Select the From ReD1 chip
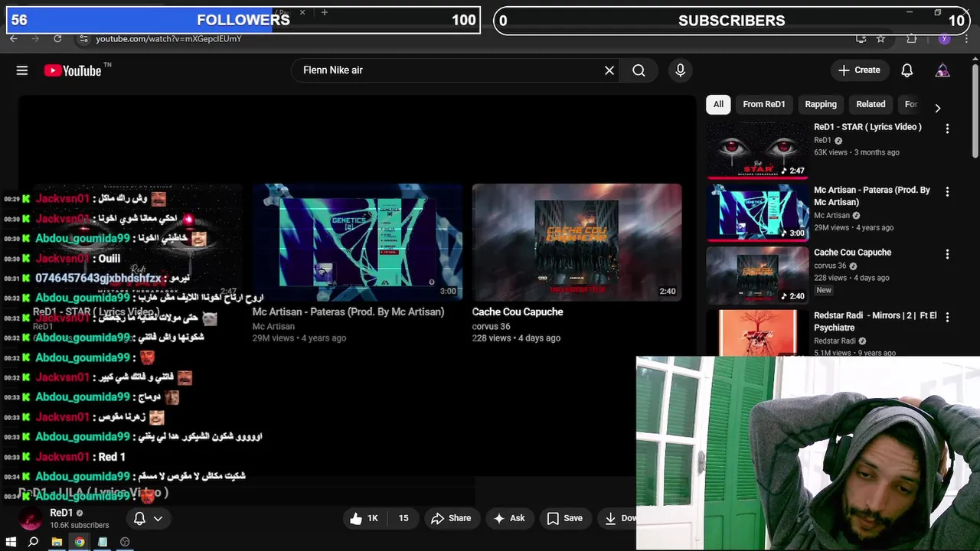Viewport: 980px width, 551px height. click(764, 104)
